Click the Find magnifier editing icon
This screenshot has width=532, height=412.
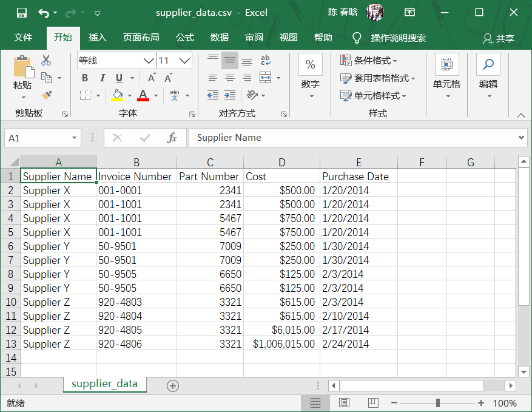click(488, 64)
